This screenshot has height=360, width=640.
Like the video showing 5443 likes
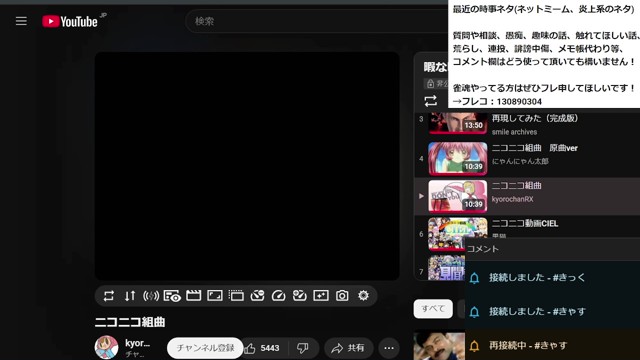coord(262,348)
